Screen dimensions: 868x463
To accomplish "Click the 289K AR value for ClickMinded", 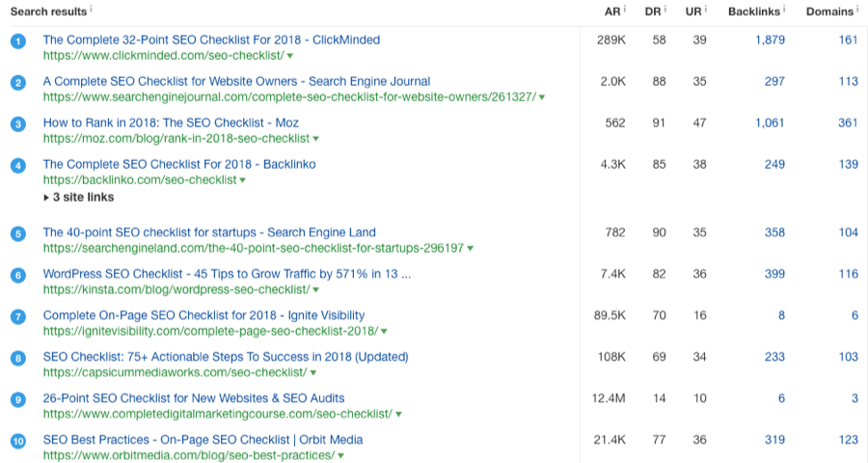I will pyautogui.click(x=611, y=40).
